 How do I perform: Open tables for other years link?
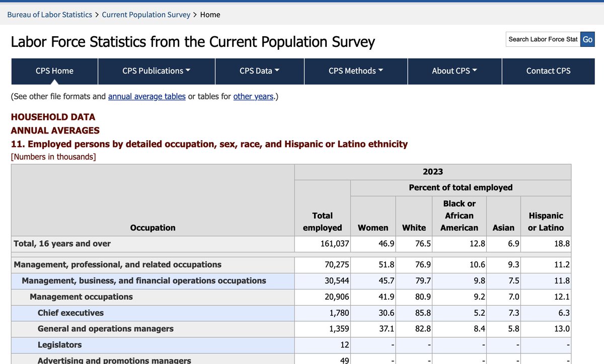tap(253, 96)
